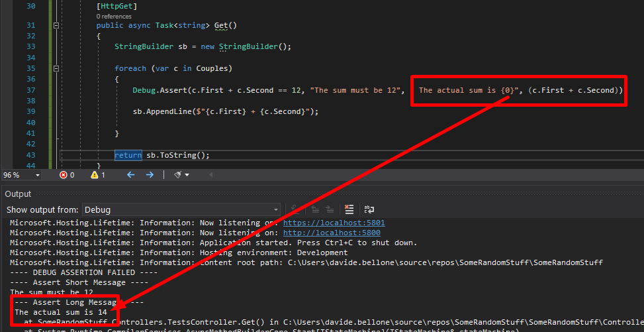Click the '0 references' CodeLens above Get()
This screenshot has height=332, width=644.
click(114, 16)
